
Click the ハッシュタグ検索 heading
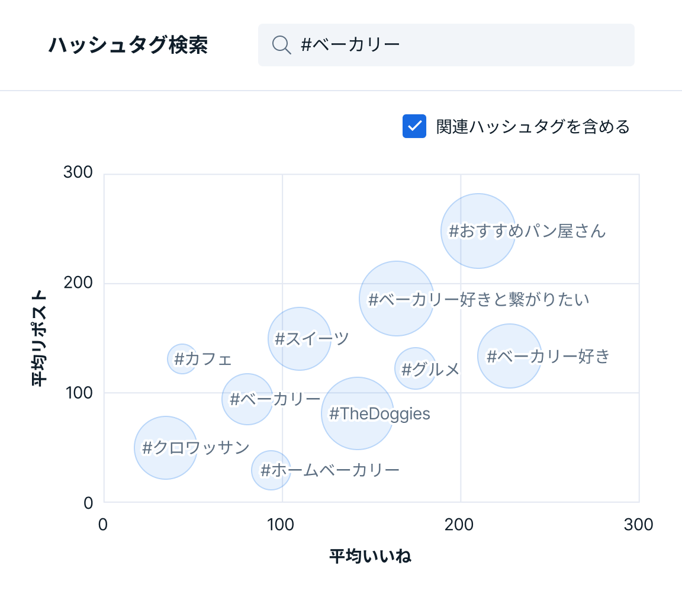(128, 45)
